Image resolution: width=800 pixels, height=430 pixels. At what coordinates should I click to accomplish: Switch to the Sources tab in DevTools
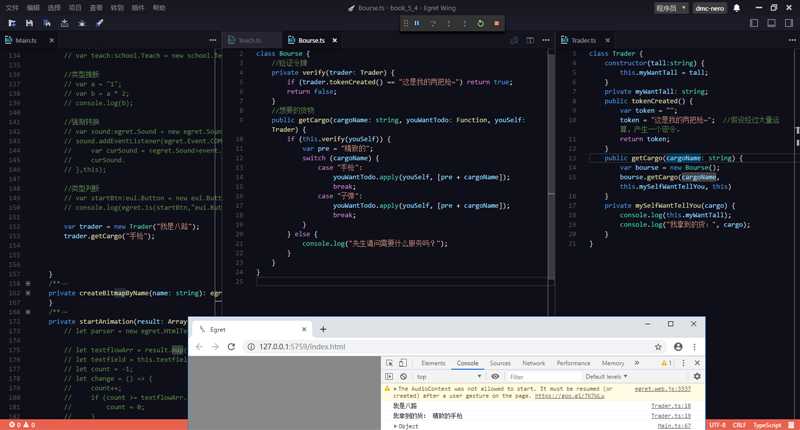pyautogui.click(x=500, y=363)
